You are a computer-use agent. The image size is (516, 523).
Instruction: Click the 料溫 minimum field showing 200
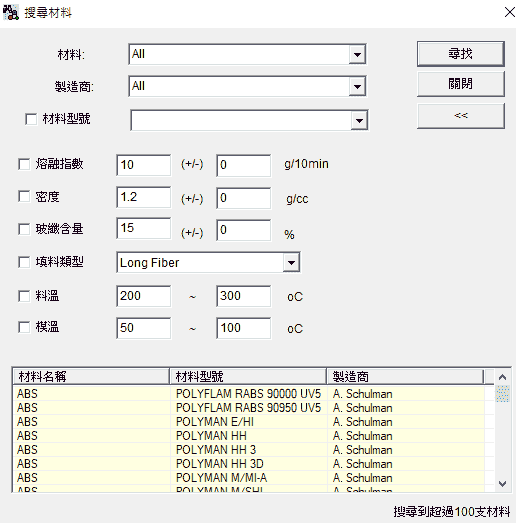point(144,296)
